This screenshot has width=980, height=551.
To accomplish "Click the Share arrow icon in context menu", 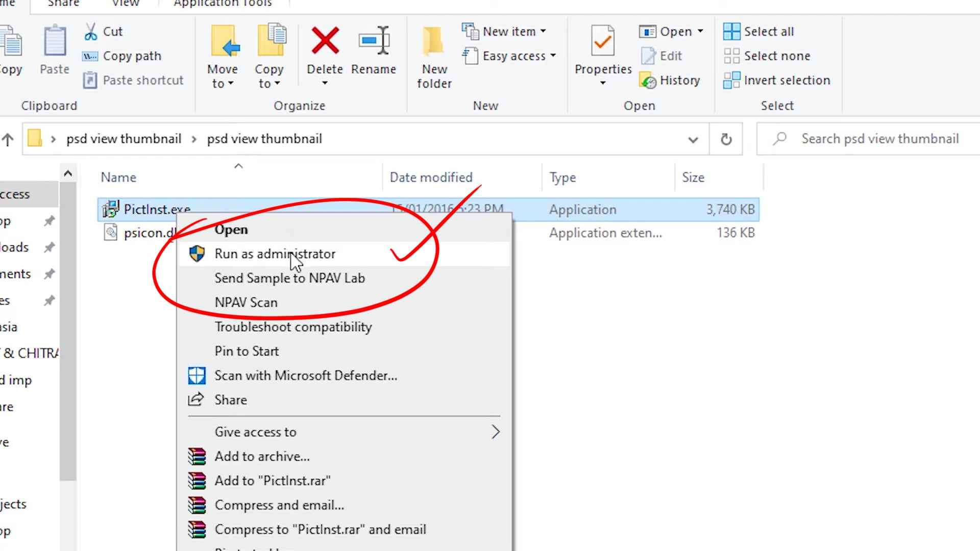I will pos(196,399).
